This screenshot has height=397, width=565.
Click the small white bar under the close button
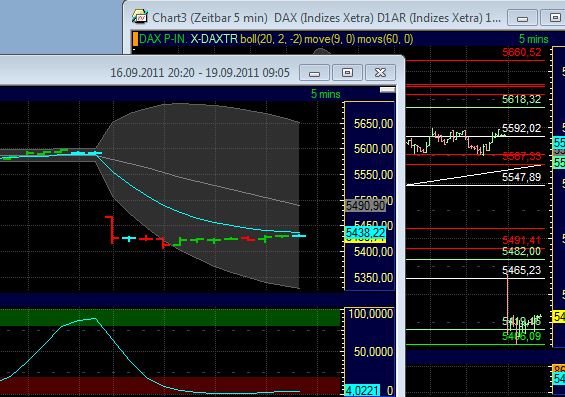click(387, 90)
